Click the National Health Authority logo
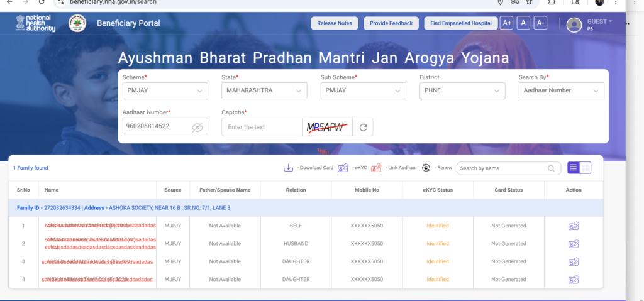Viewport: 644px width, 301px height. point(36,23)
